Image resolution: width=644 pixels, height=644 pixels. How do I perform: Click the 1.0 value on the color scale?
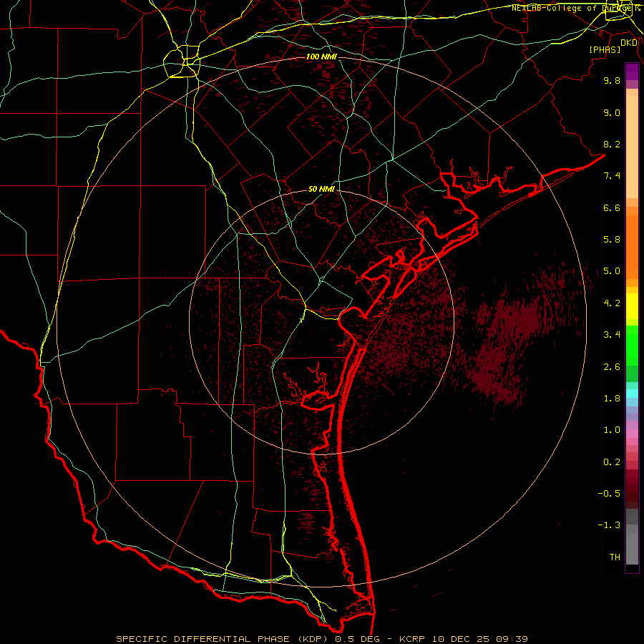pos(612,430)
